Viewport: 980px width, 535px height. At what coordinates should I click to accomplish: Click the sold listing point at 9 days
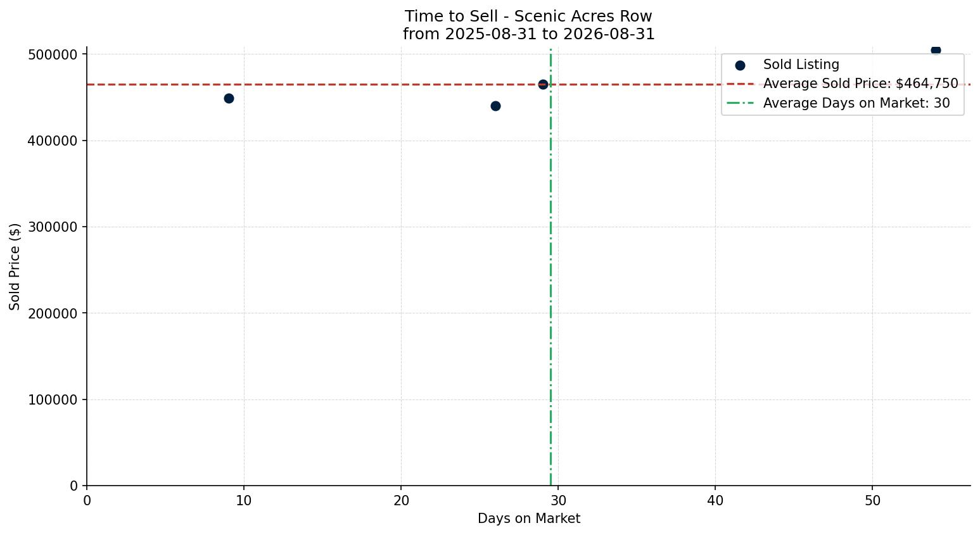tap(229, 98)
